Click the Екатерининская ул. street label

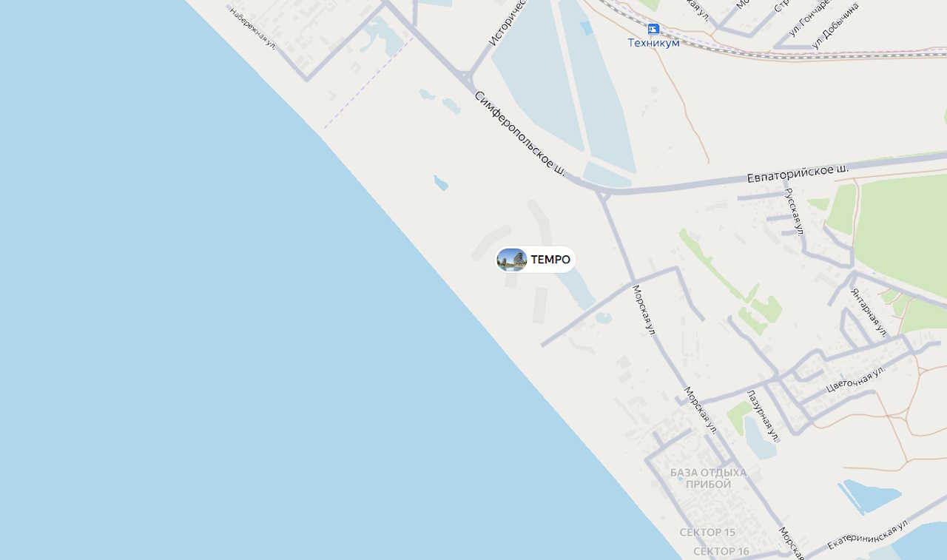click(x=867, y=535)
